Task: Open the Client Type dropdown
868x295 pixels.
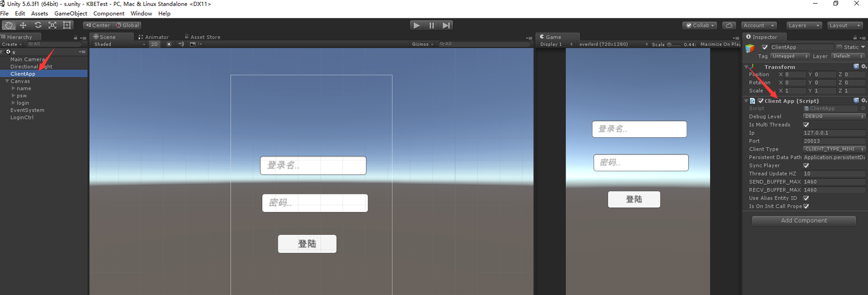Action: (x=835, y=149)
